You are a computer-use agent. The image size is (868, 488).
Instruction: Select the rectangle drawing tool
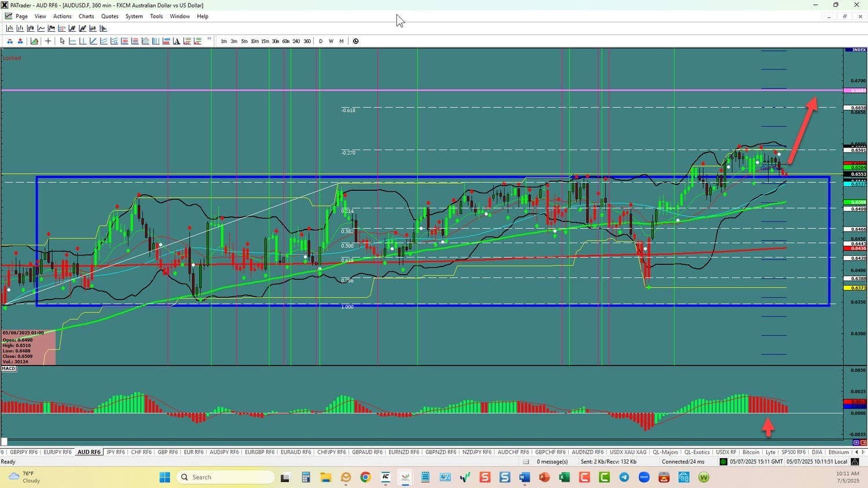click(166, 41)
